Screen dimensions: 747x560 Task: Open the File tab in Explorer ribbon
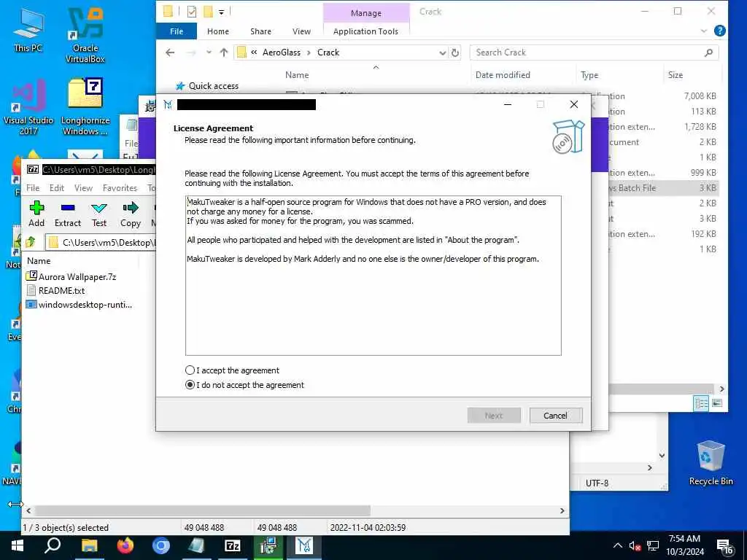pyautogui.click(x=177, y=31)
